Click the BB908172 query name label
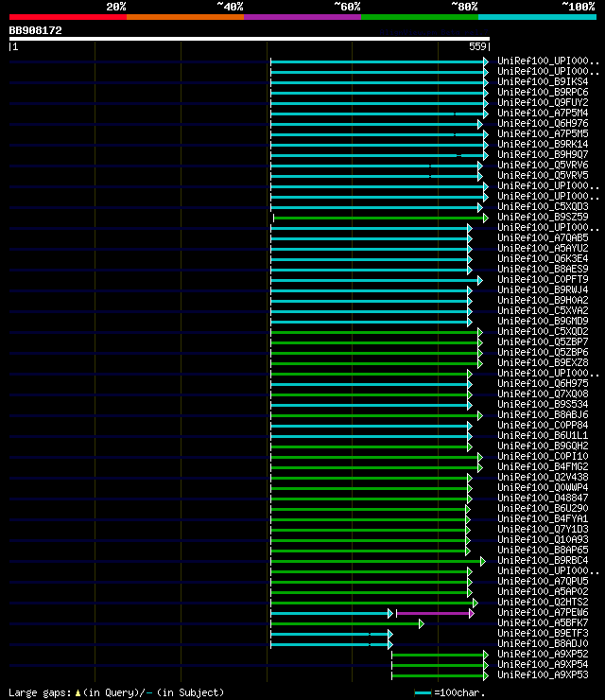This screenshot has height=700, width=605. pos(35,30)
